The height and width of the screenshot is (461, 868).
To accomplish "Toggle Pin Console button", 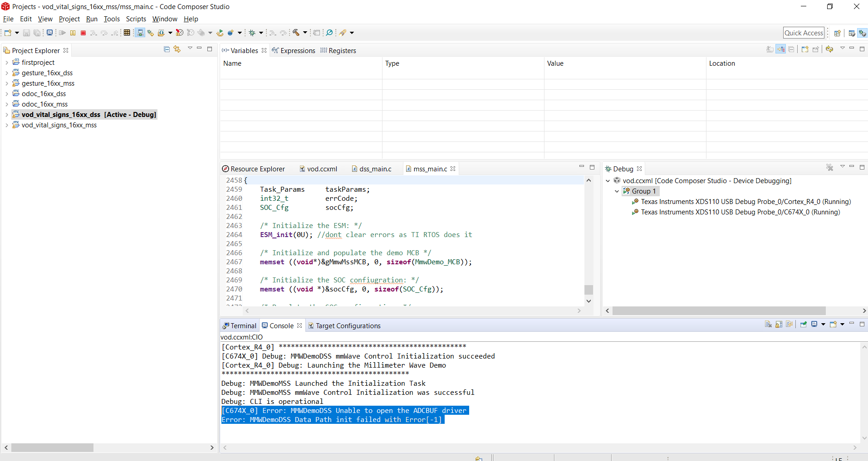I will click(803, 325).
